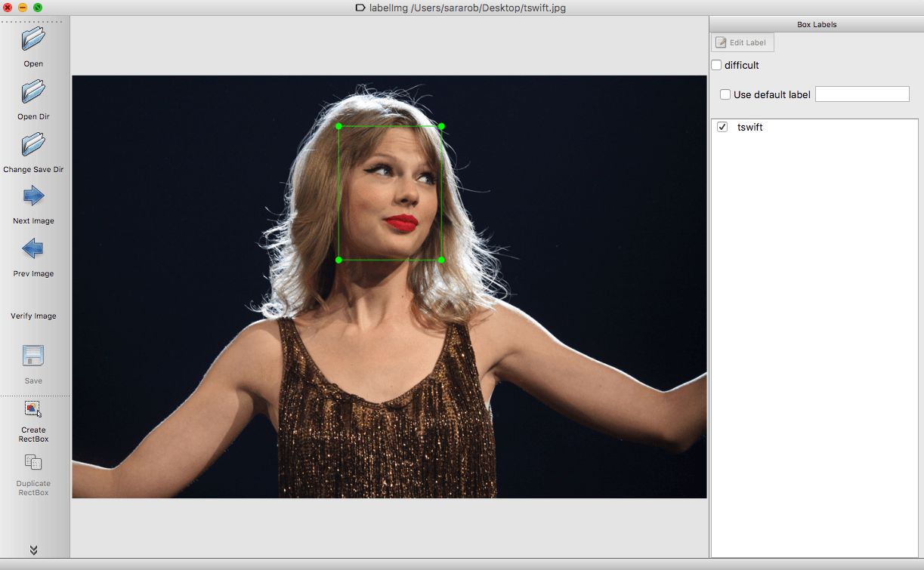Click into the default label text field

pyautogui.click(x=862, y=94)
